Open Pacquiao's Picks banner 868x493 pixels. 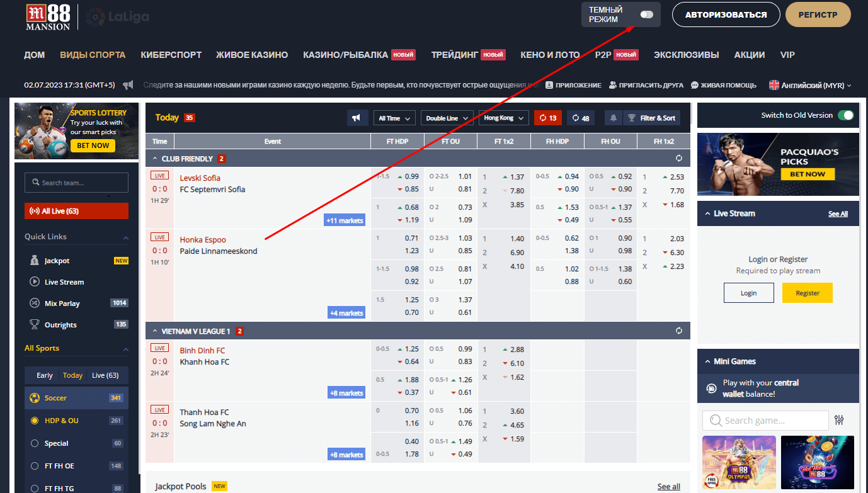(x=778, y=166)
